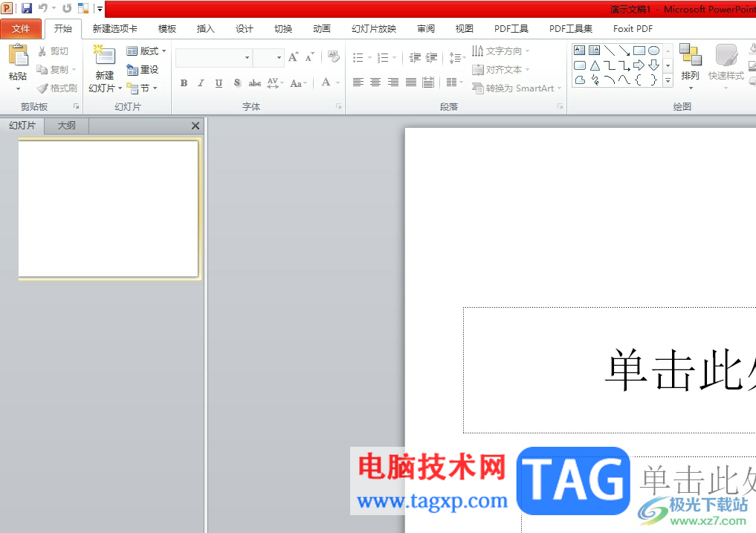This screenshot has width=756, height=533.
Task: Select the curve line shape
Action: click(624, 80)
